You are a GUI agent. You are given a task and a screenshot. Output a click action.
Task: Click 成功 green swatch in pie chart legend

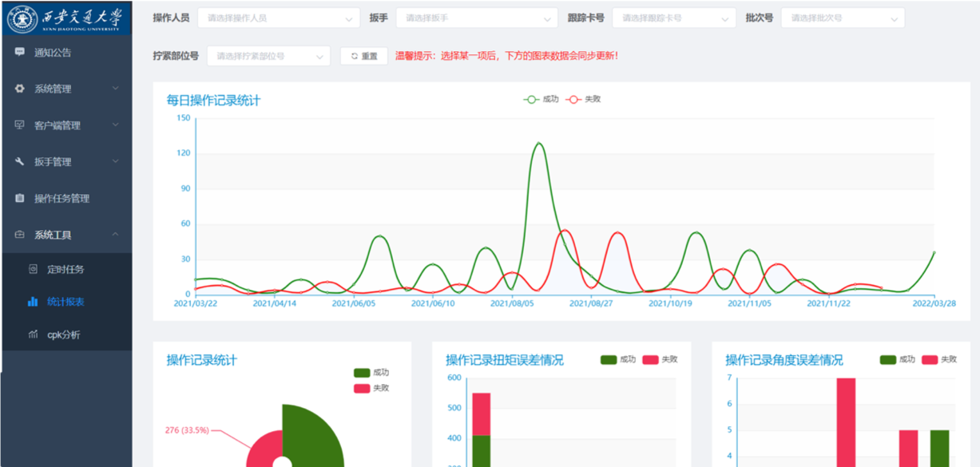(x=361, y=373)
